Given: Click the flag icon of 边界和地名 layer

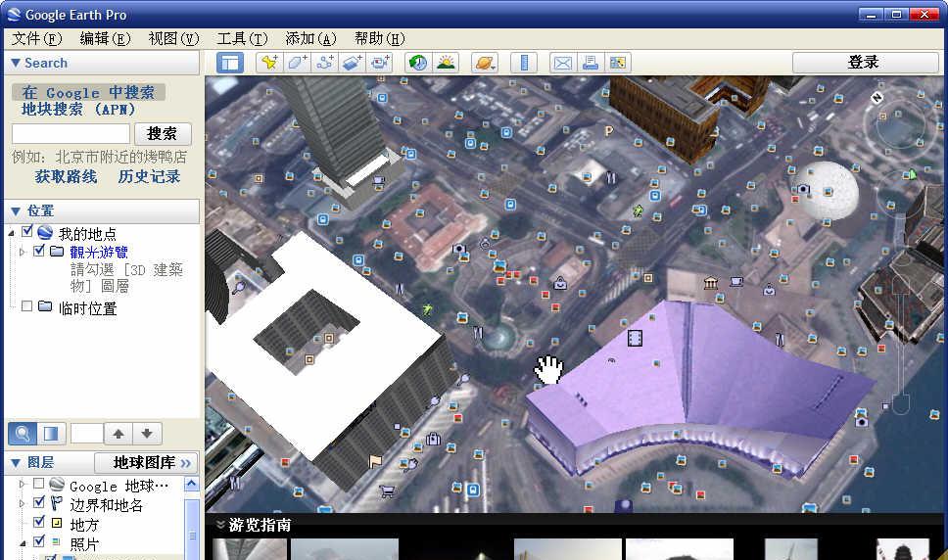Looking at the screenshot, I should (x=56, y=502).
